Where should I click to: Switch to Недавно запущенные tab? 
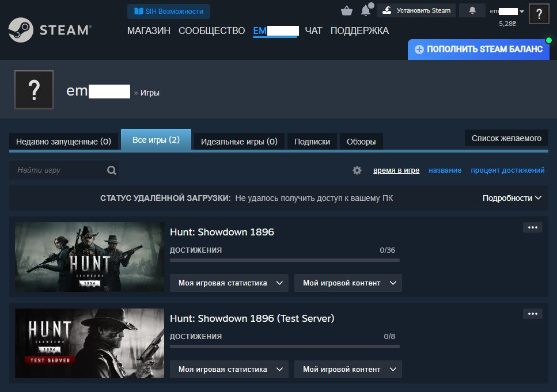[63, 142]
